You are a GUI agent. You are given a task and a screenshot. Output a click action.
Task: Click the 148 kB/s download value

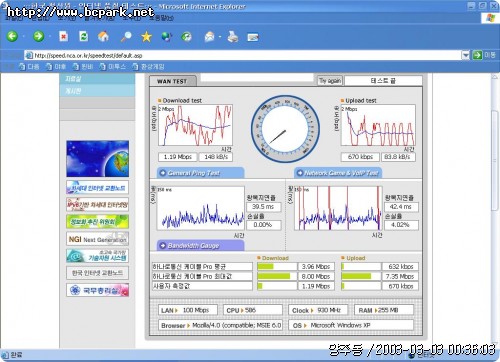click(x=216, y=157)
